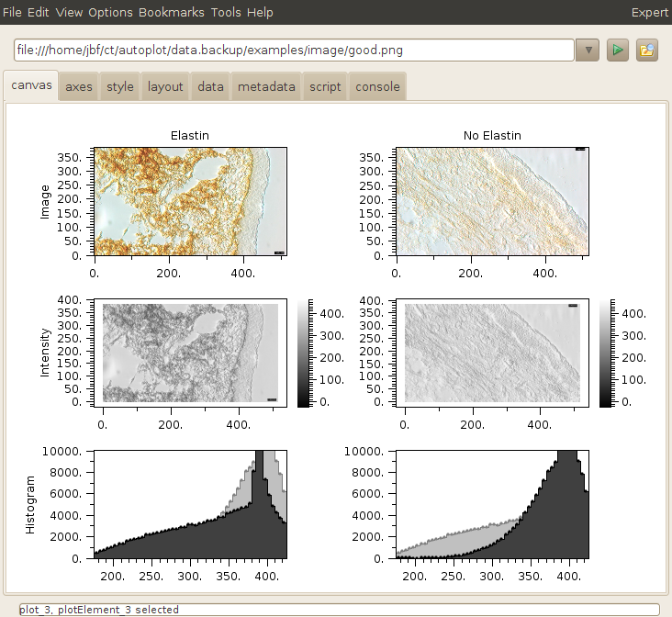Select the No Elastin histogram plot
This screenshot has height=617, width=672.
pos(491,504)
